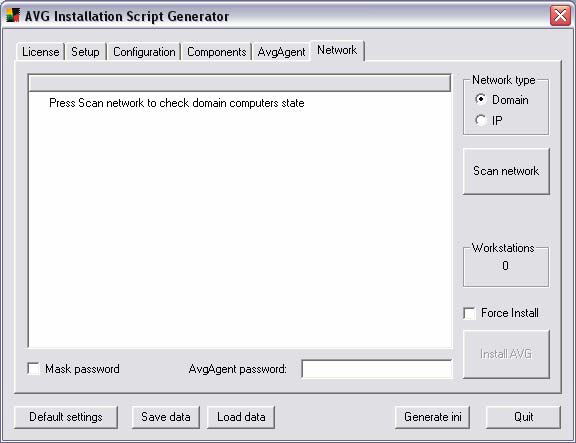Close the AVG Installation Script Generator window
Screen dimensions: 576x443
pos(560,16)
